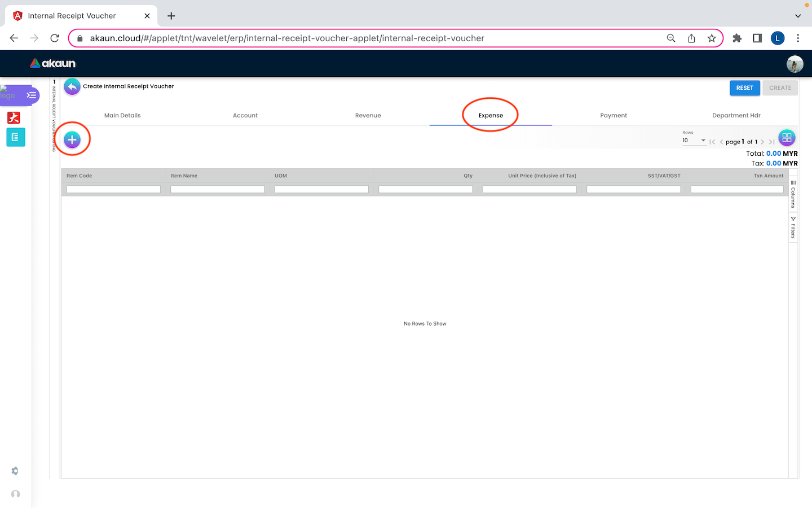Toggle the purple sidebar menu icon

coord(32,95)
